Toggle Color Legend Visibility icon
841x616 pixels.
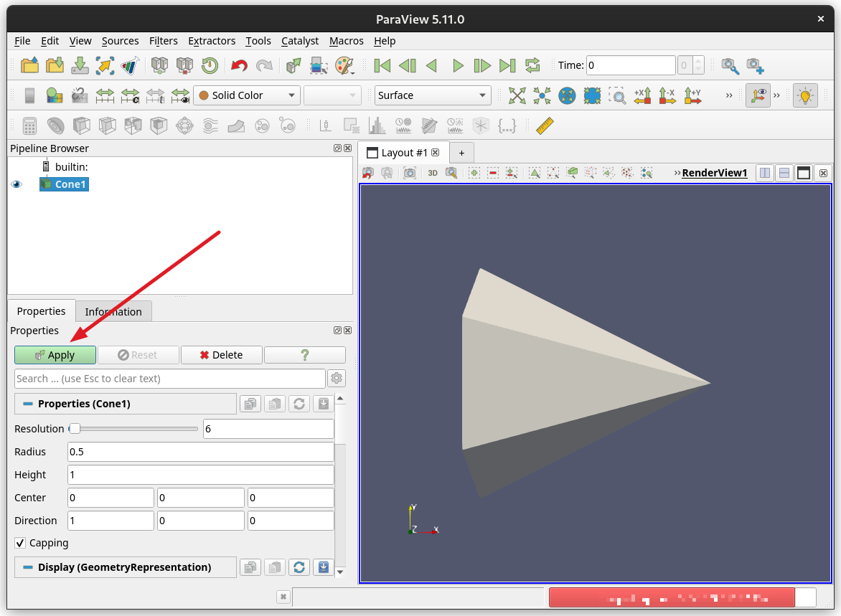tap(29, 95)
